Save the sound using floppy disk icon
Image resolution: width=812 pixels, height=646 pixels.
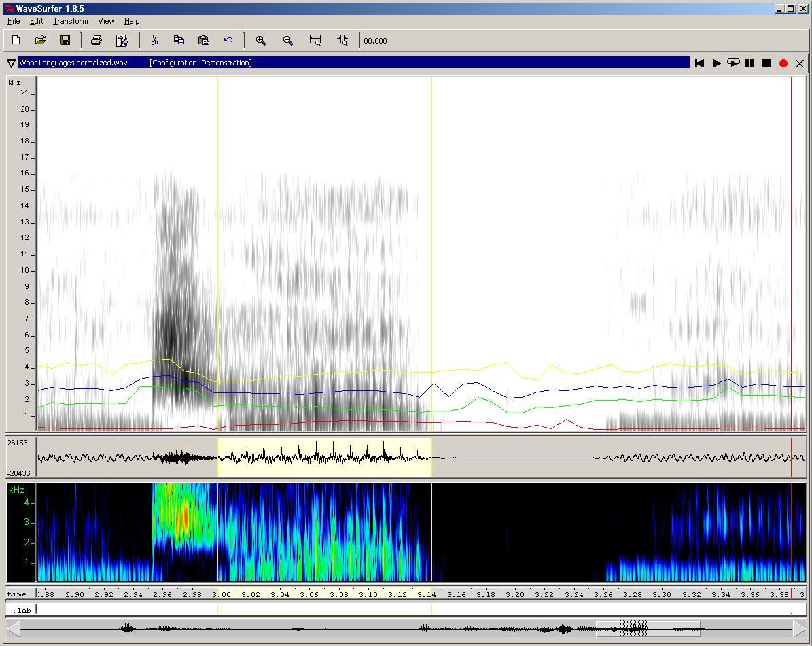(x=65, y=41)
